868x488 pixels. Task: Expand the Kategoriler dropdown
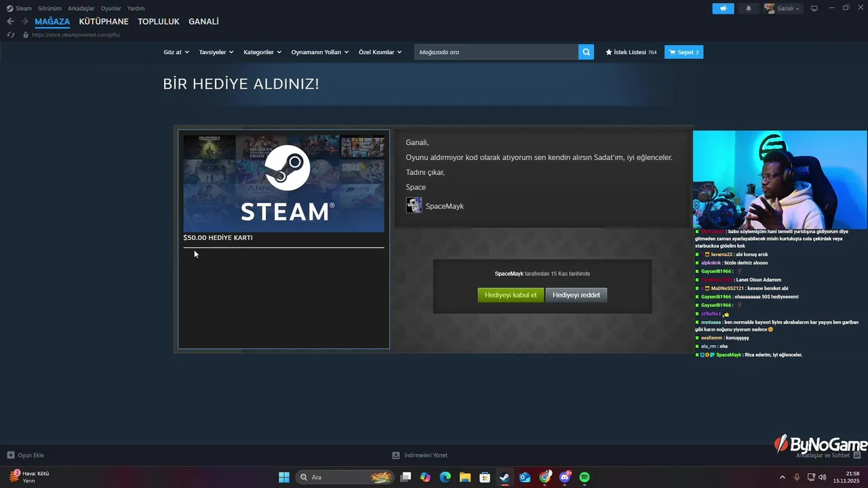(x=262, y=52)
